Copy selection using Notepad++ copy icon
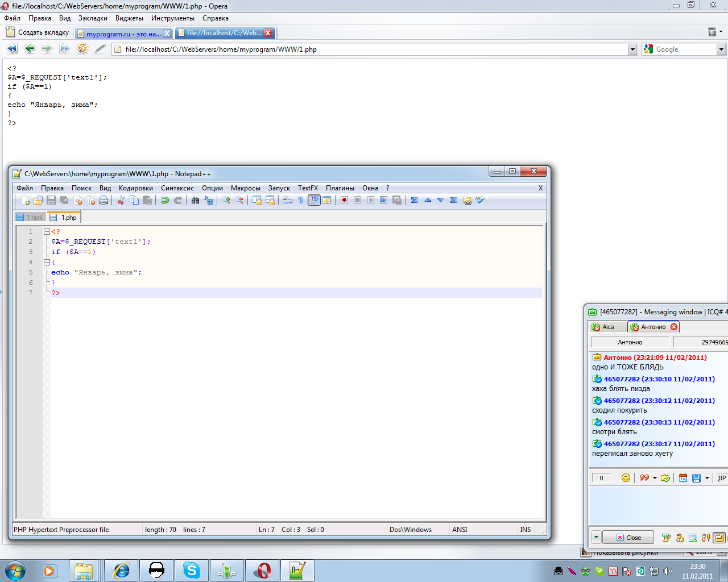Image resolution: width=728 pixels, height=582 pixels. [x=134, y=200]
